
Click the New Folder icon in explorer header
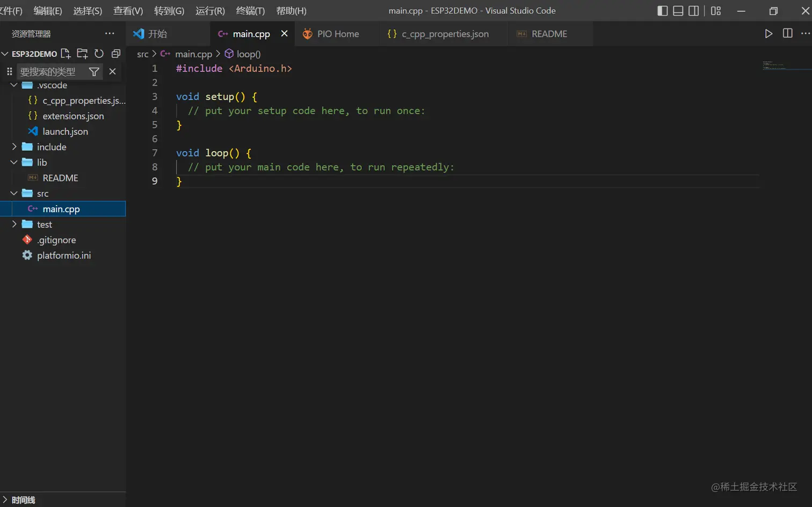82,54
